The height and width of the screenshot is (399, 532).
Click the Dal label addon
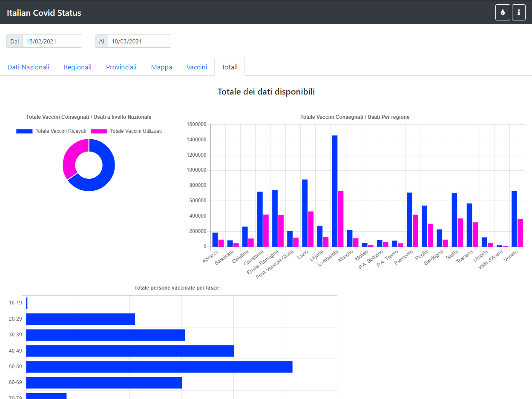(14, 41)
